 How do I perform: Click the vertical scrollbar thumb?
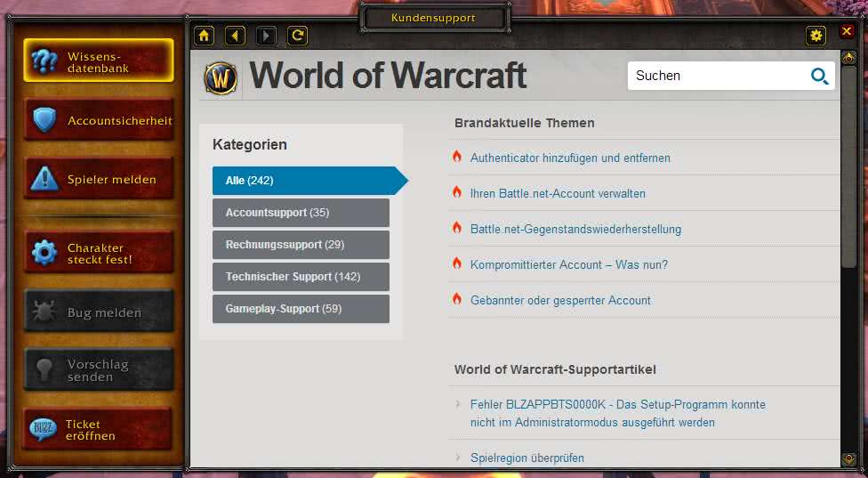tap(848, 166)
